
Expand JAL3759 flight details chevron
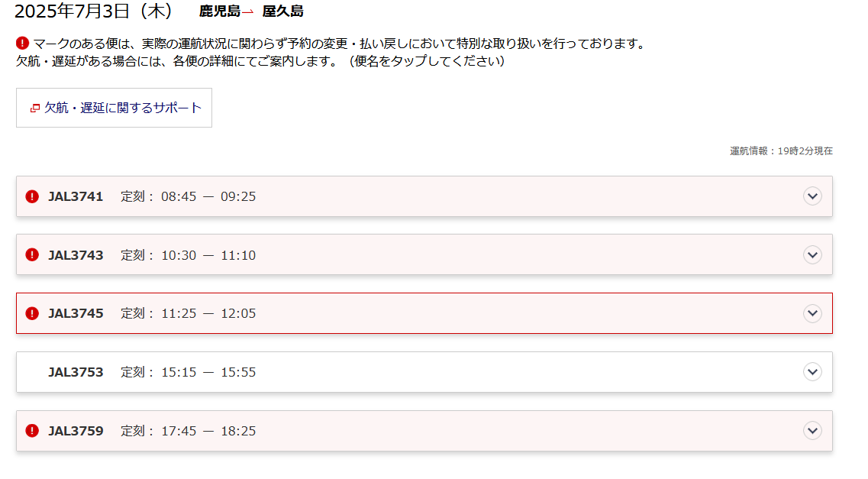[x=812, y=431]
